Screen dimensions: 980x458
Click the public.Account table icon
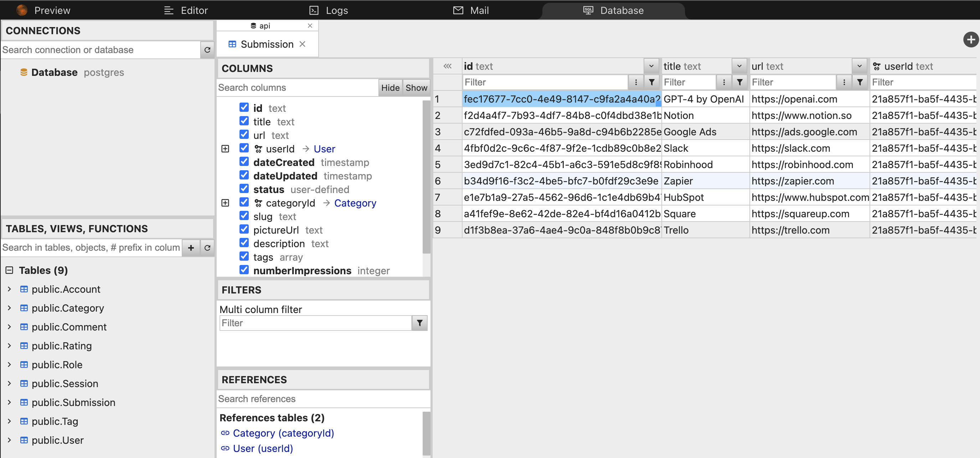24,289
